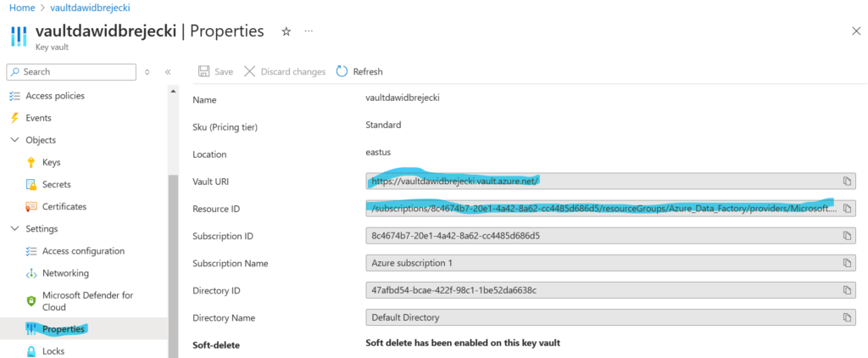This screenshot has width=868, height=358.
Task: Copy the Directory Name value
Action: tap(846, 317)
